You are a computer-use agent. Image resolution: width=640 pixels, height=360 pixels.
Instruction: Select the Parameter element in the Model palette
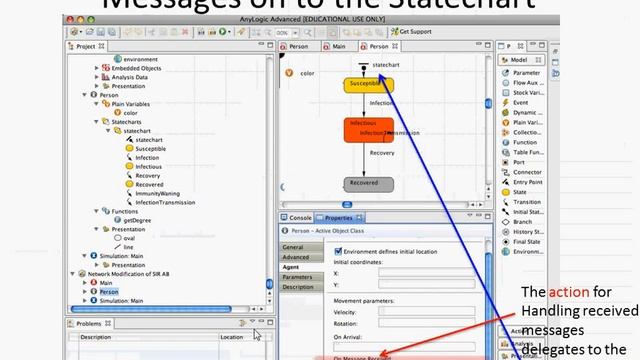pyautogui.click(x=522, y=73)
